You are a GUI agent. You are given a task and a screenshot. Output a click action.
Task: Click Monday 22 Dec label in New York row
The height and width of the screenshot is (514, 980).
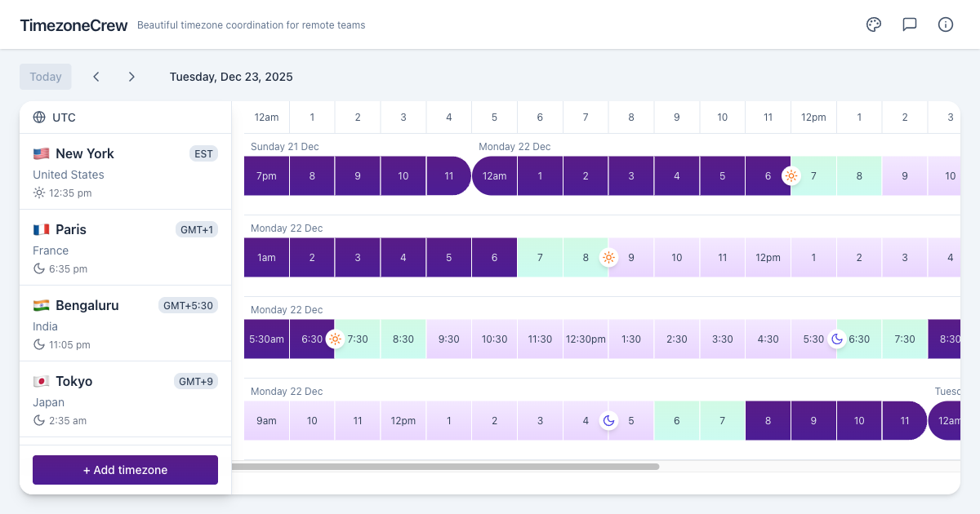point(514,147)
